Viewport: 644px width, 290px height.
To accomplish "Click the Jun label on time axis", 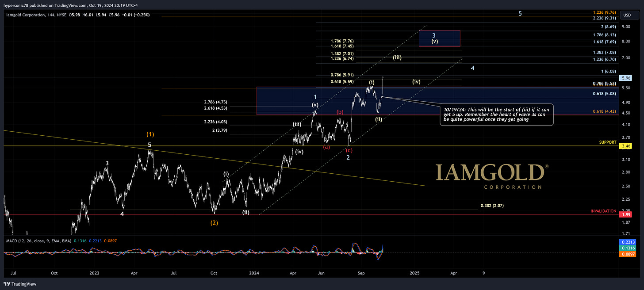I will click(322, 274).
